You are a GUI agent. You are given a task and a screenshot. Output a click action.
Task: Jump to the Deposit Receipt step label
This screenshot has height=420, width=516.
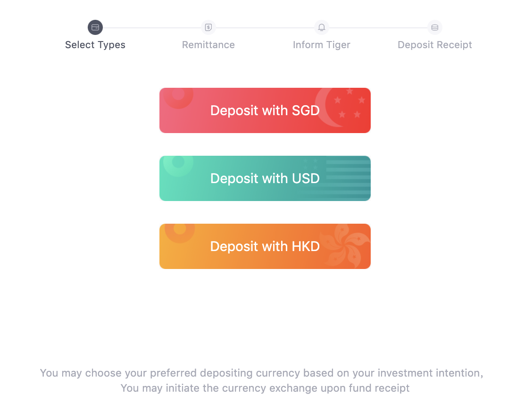coord(435,45)
